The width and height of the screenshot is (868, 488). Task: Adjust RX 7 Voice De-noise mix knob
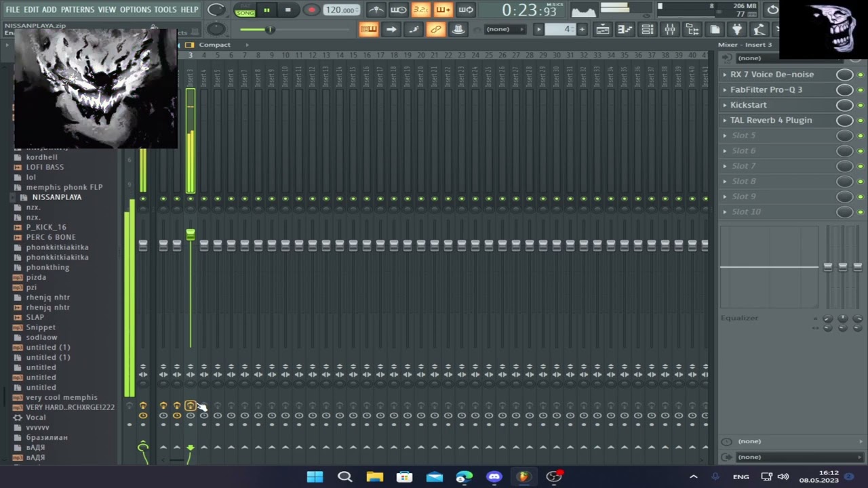845,75
